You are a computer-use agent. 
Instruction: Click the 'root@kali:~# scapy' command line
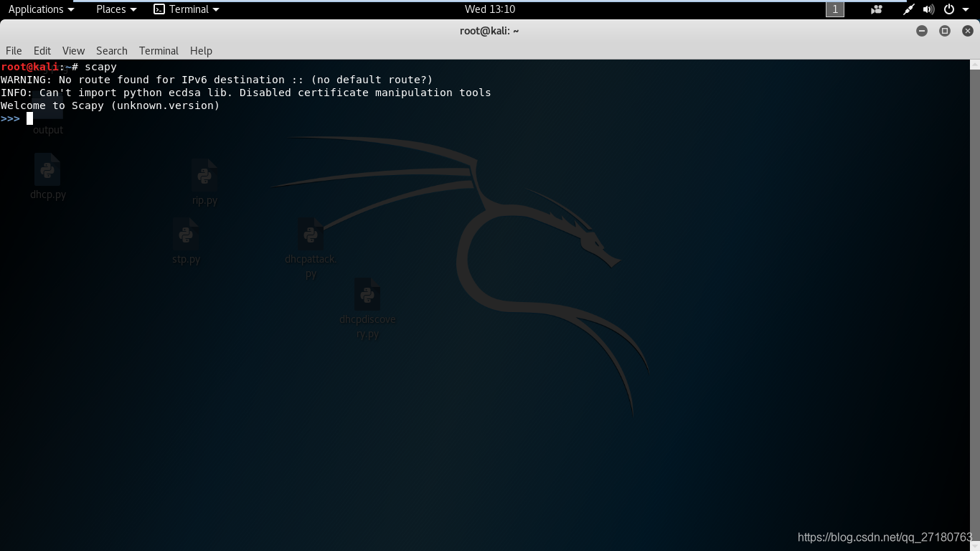click(x=59, y=67)
